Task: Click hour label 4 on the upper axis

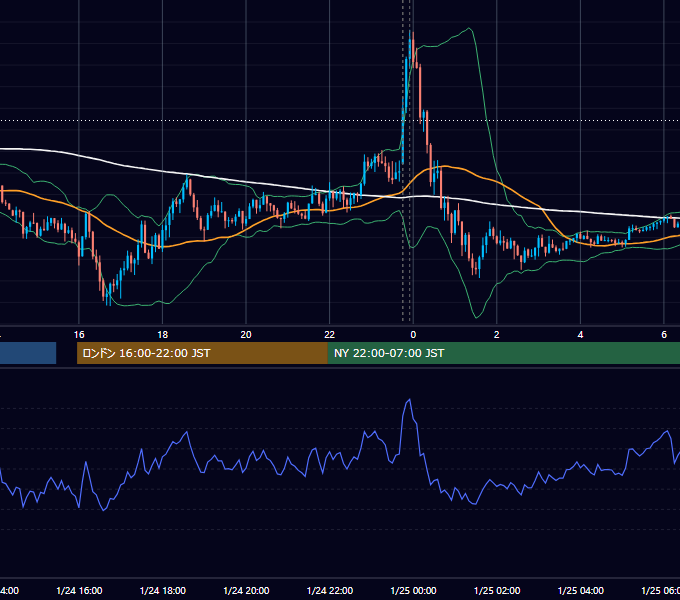Action: pyautogui.click(x=580, y=335)
